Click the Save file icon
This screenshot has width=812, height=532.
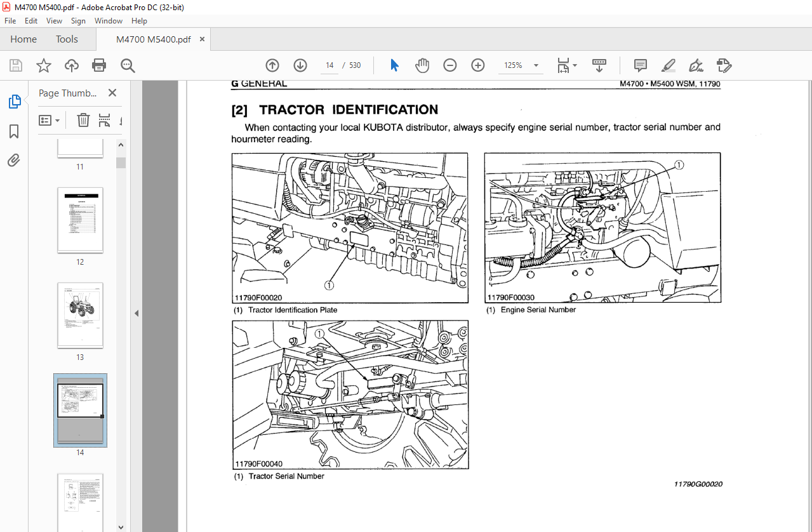tap(16, 65)
